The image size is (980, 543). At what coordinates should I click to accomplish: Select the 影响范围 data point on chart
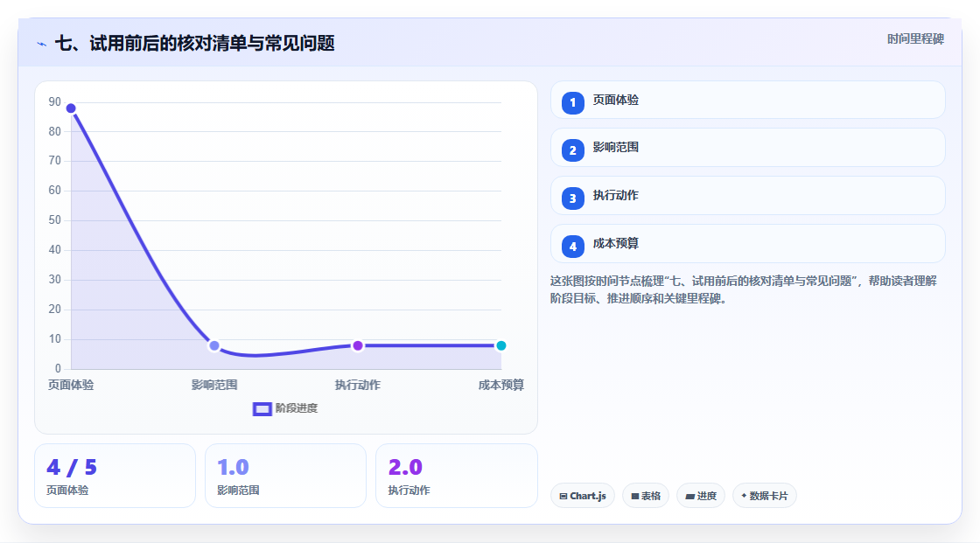coord(214,345)
